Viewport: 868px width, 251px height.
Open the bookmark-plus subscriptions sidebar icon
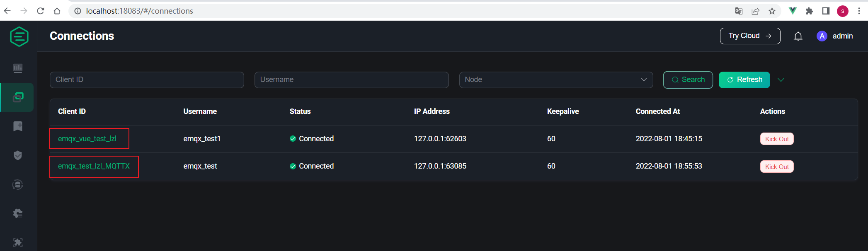(18, 126)
